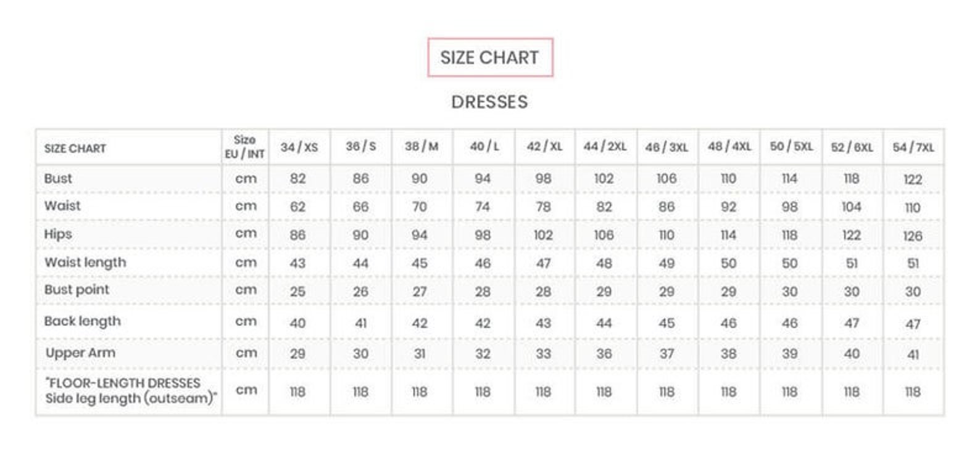Select the 38 / M size column header
Screen dimensions: 980x455
pyautogui.click(x=421, y=147)
